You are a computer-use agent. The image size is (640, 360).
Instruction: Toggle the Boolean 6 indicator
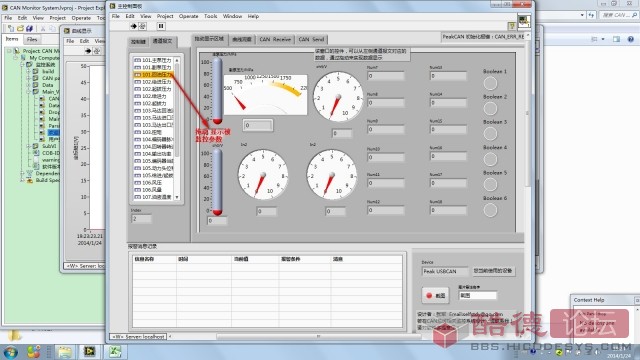(x=490, y=210)
